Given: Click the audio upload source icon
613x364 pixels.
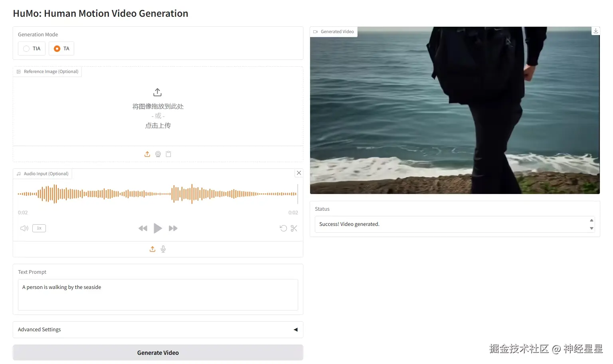Looking at the screenshot, I should [x=152, y=249].
